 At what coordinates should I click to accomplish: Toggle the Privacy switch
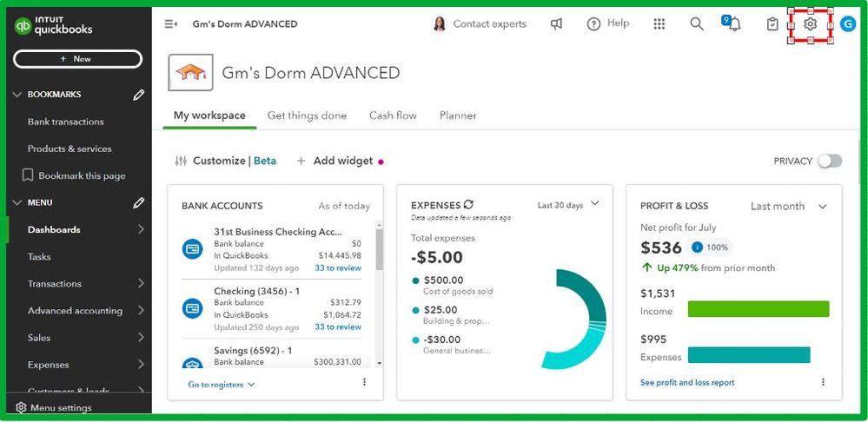tap(830, 161)
